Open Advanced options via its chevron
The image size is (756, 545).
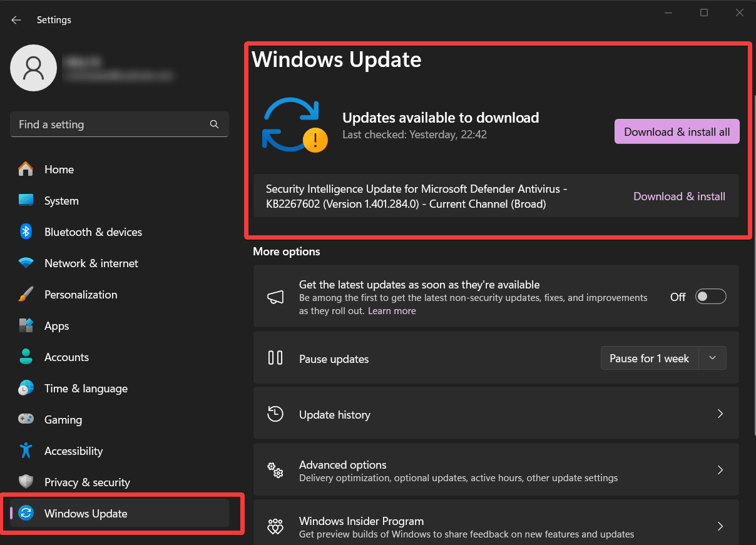(x=720, y=469)
